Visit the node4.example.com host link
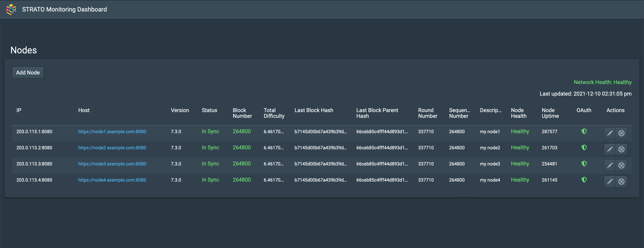Viewport: 644px width, 248px height. point(112,180)
